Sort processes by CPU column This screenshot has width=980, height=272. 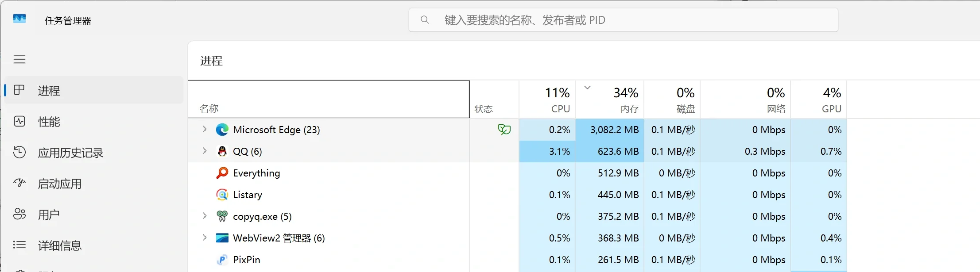[547, 99]
